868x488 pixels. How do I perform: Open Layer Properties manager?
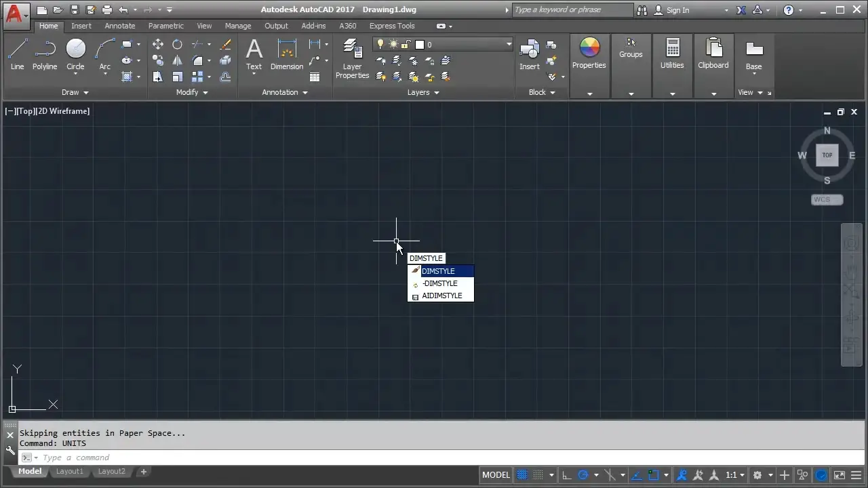[352, 59]
